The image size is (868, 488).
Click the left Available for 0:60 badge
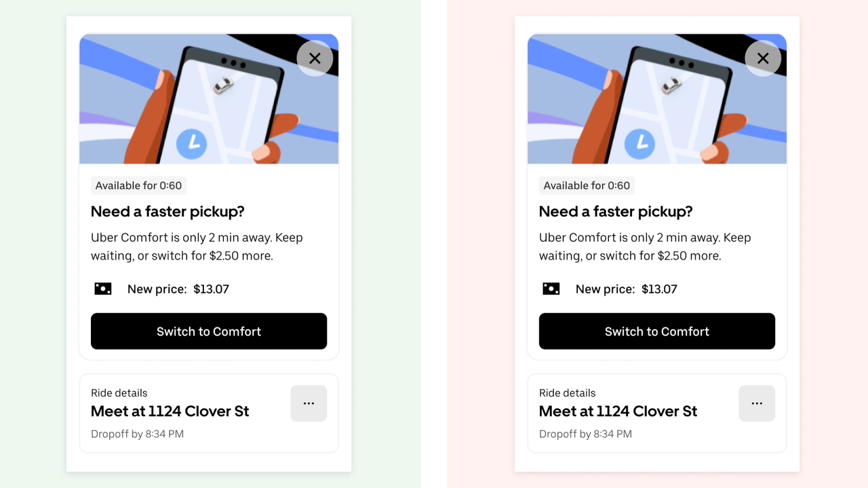138,186
